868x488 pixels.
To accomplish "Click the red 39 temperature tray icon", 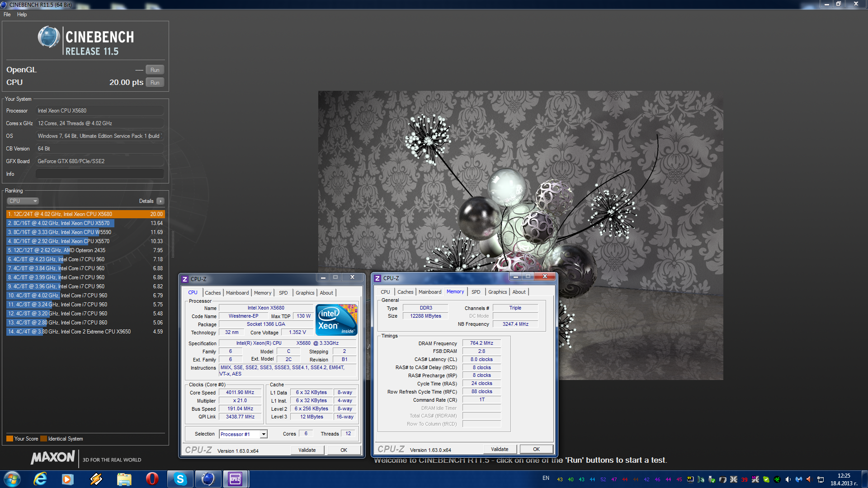I will coord(744,480).
